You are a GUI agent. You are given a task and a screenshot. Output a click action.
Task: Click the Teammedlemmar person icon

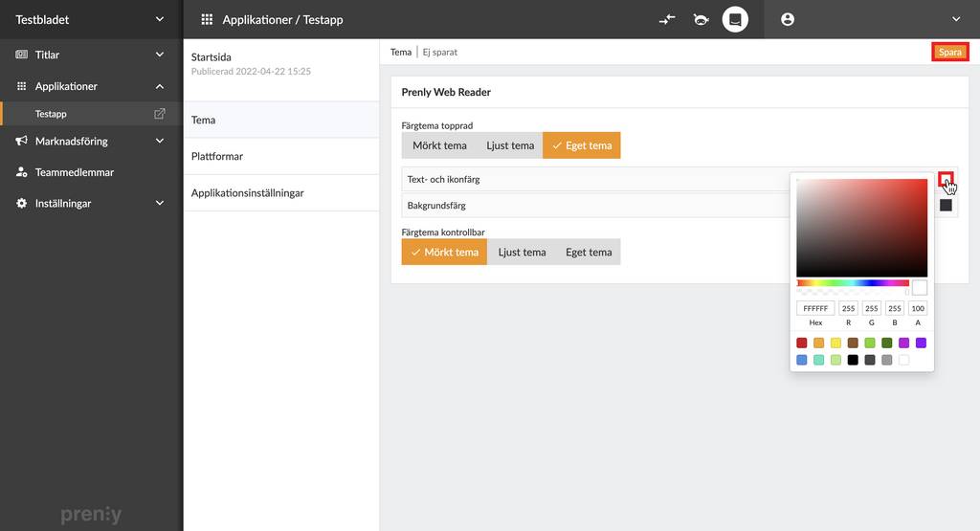click(21, 172)
